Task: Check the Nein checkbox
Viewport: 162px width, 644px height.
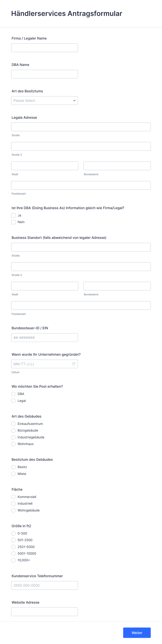Action: click(x=13, y=222)
